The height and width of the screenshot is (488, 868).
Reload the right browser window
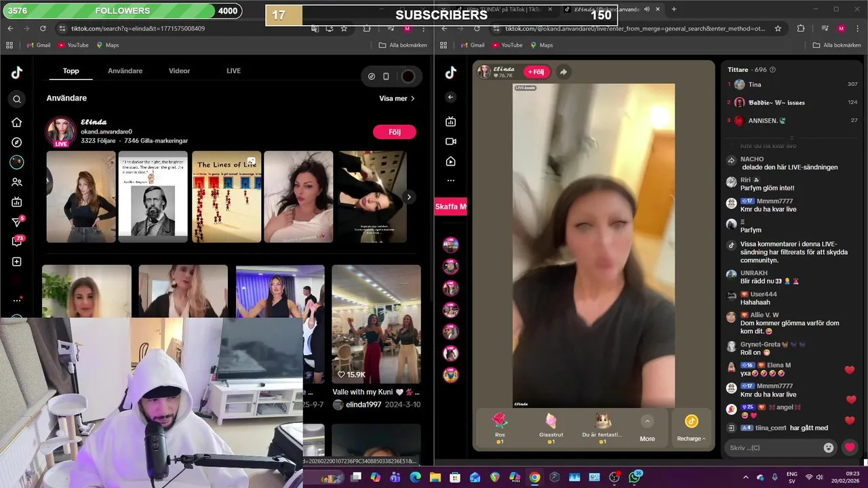(x=477, y=28)
